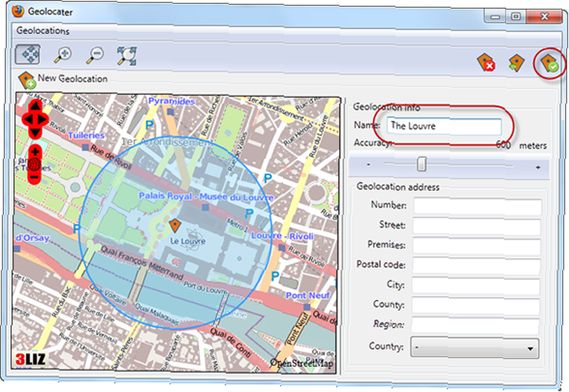Screen dimensions: 569x392
Task: Open the Geolocations menu
Action: pyautogui.click(x=43, y=31)
